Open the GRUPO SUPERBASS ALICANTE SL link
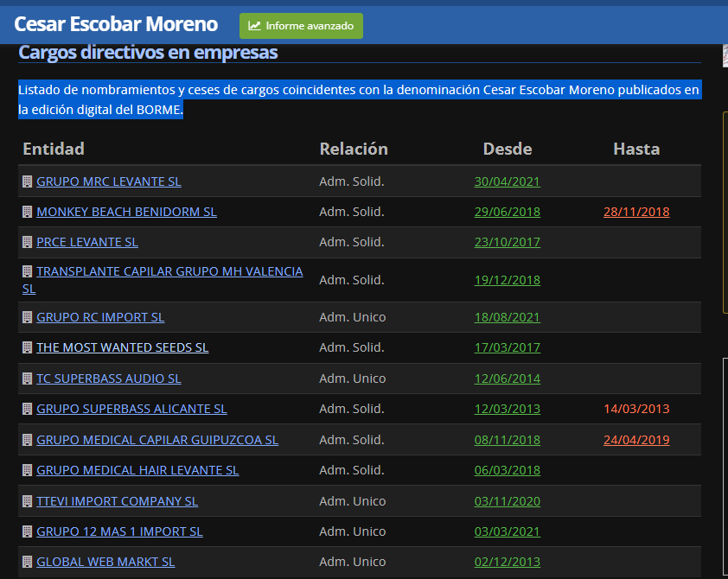This screenshot has width=728, height=579. click(x=131, y=408)
